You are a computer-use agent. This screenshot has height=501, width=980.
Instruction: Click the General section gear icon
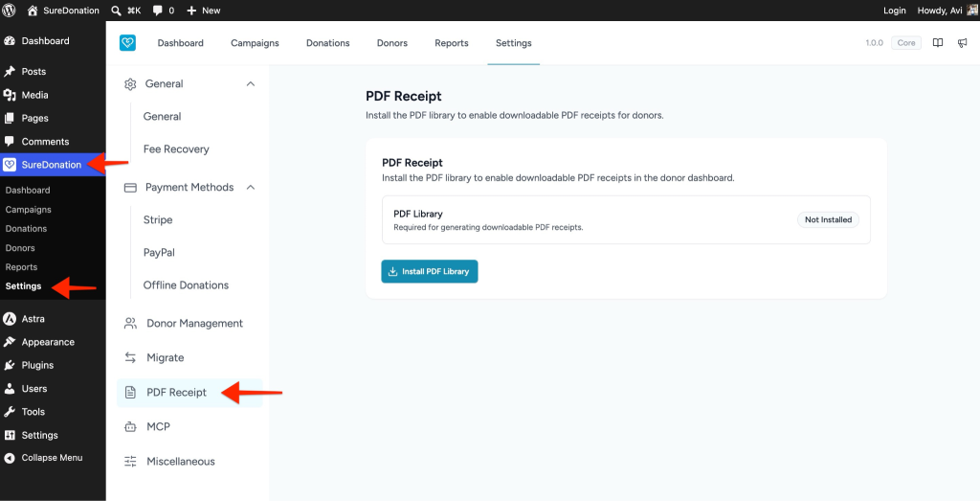click(x=130, y=84)
